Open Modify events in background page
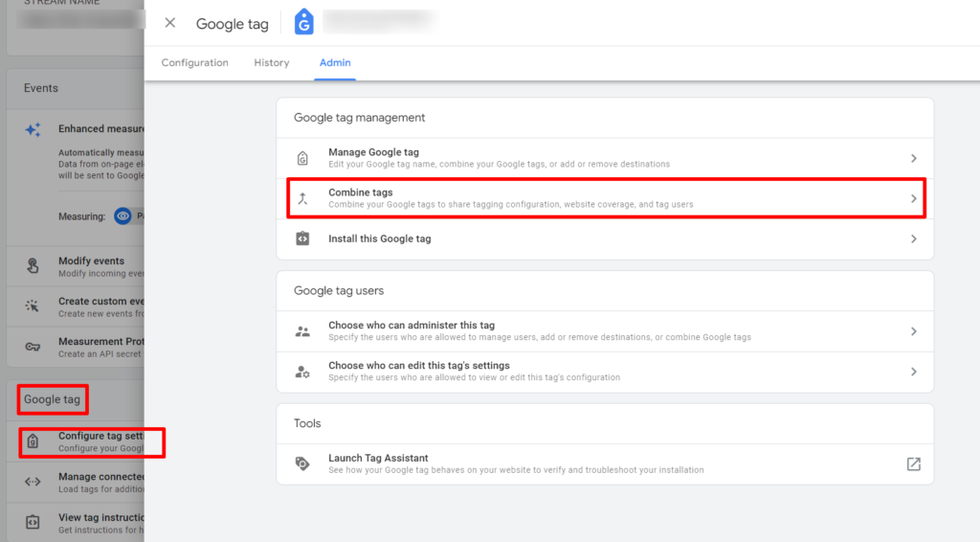 (76, 266)
